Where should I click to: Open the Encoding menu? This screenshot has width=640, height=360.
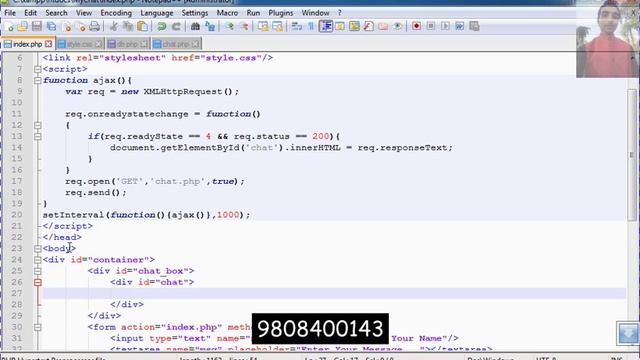coord(116,13)
